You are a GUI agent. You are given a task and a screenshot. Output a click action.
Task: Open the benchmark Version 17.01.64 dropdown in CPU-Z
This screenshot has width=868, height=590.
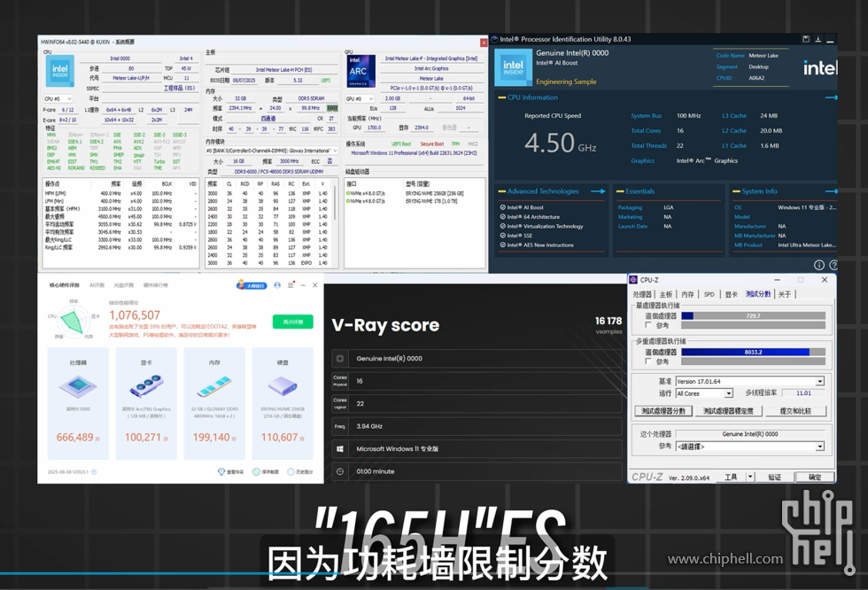point(749,381)
